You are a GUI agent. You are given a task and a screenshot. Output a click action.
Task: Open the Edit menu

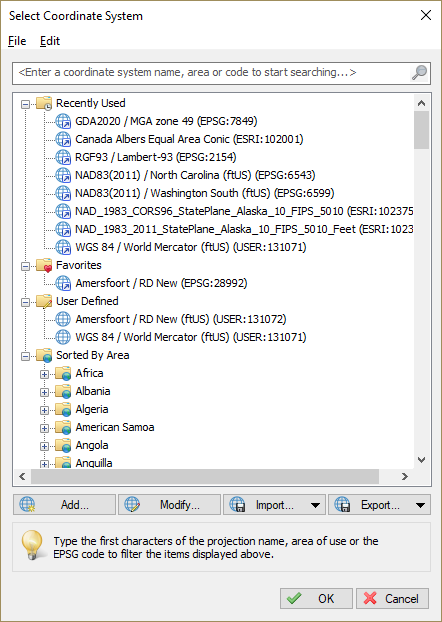[50, 41]
